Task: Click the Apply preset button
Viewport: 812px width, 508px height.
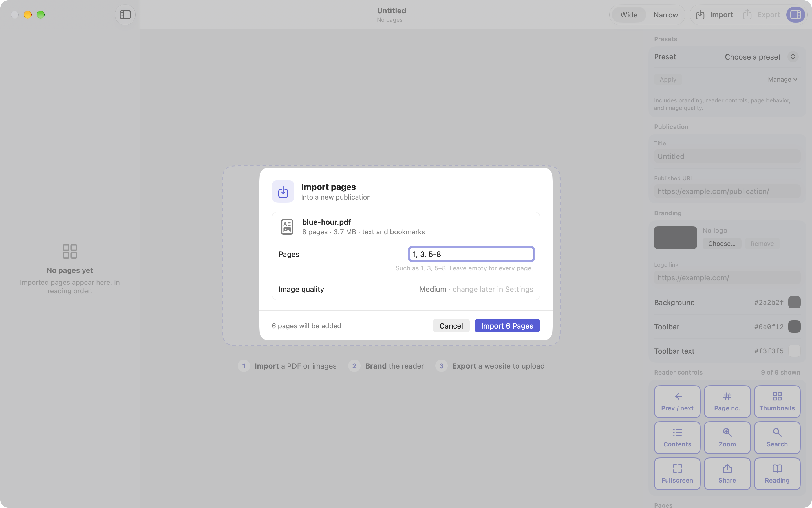Action: (668, 79)
